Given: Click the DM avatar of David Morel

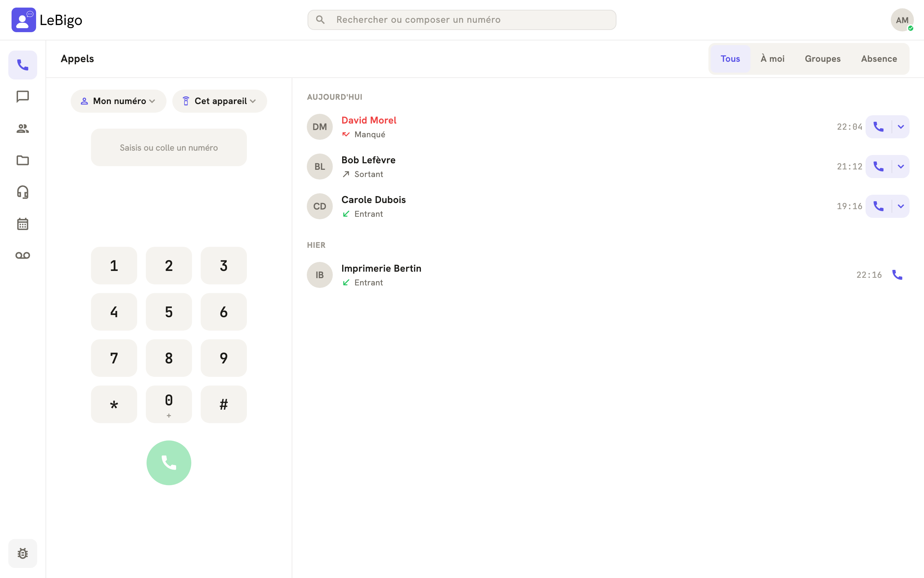Looking at the screenshot, I should pos(319,127).
